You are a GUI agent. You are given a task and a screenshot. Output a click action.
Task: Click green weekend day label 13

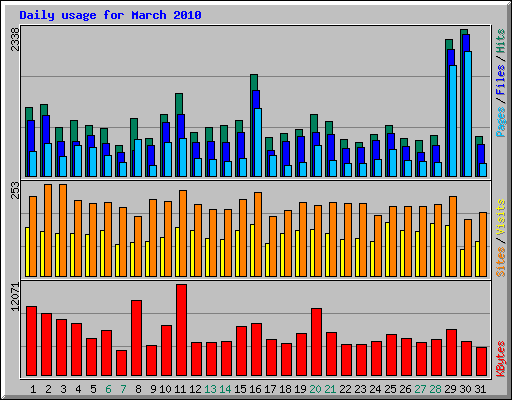pyautogui.click(x=210, y=389)
